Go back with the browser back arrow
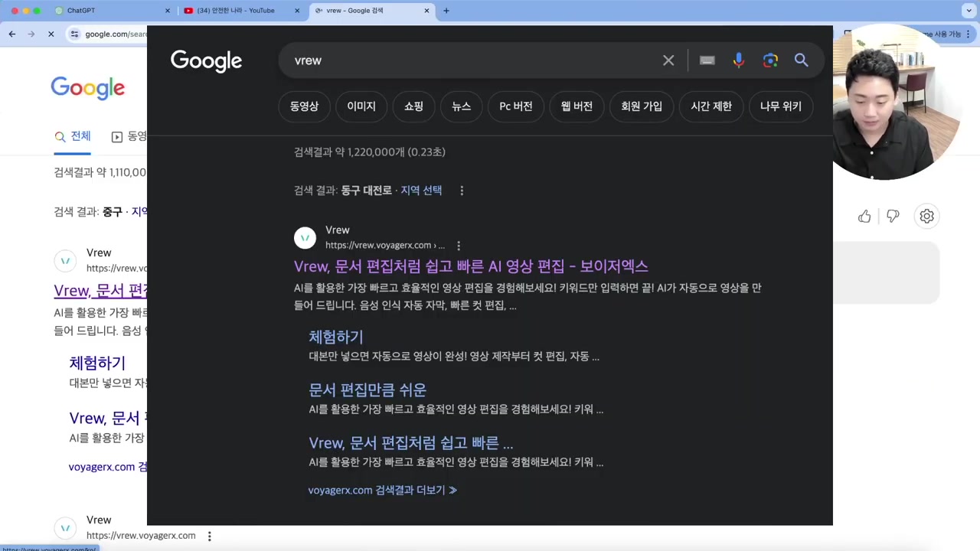 12,34
